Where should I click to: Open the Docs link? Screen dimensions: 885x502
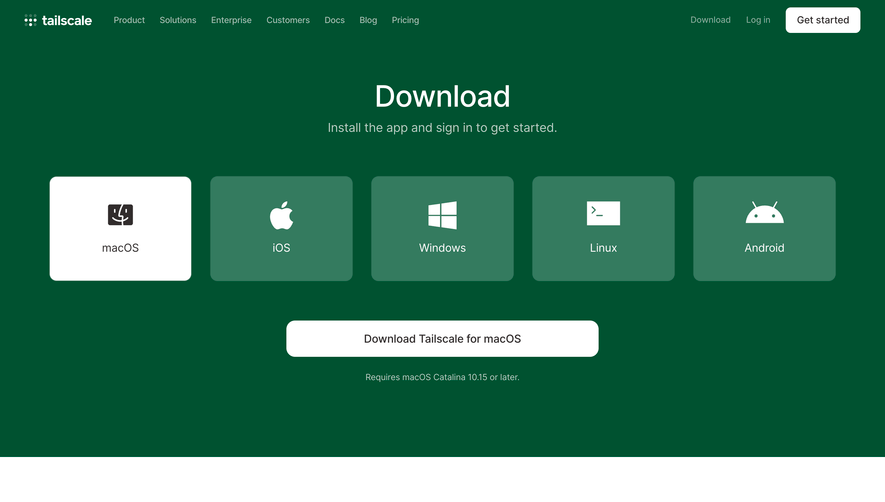334,20
